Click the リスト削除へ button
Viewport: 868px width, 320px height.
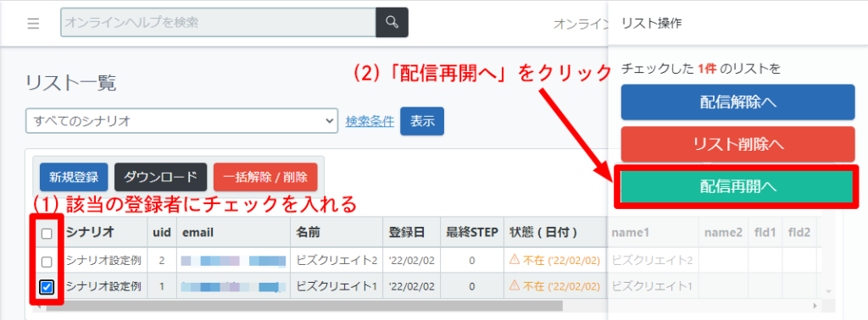738,144
